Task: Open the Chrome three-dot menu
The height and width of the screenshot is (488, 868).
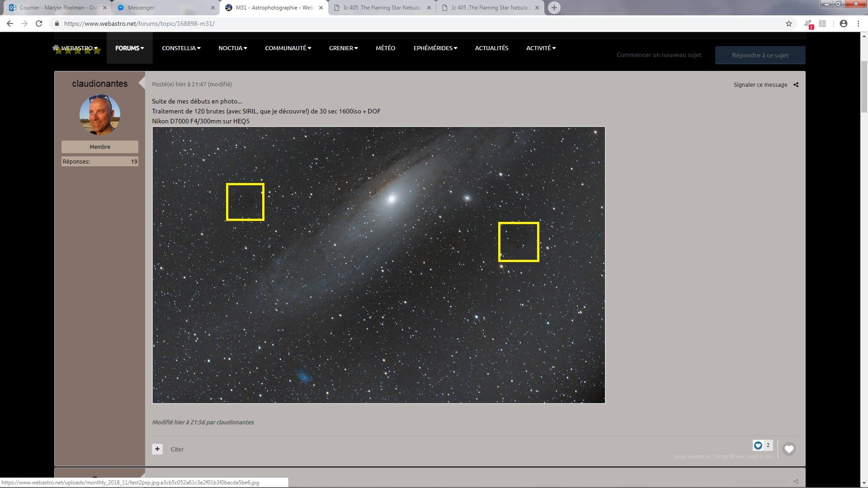Action: pyautogui.click(x=858, y=23)
